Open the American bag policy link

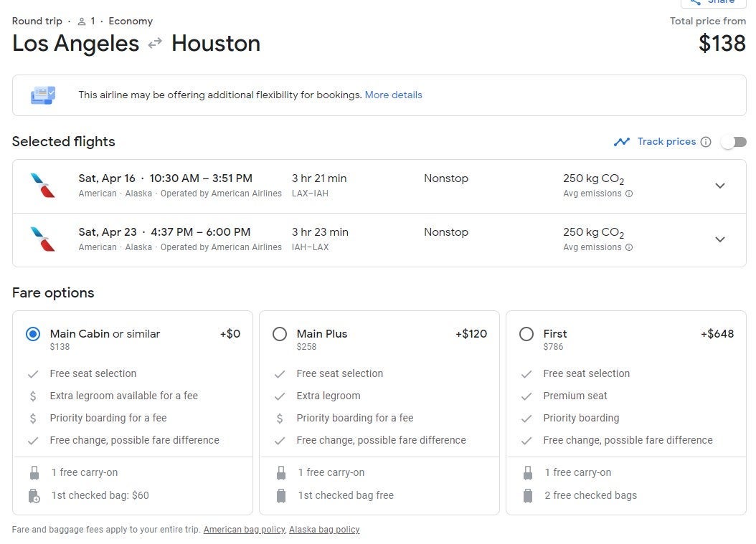click(244, 530)
